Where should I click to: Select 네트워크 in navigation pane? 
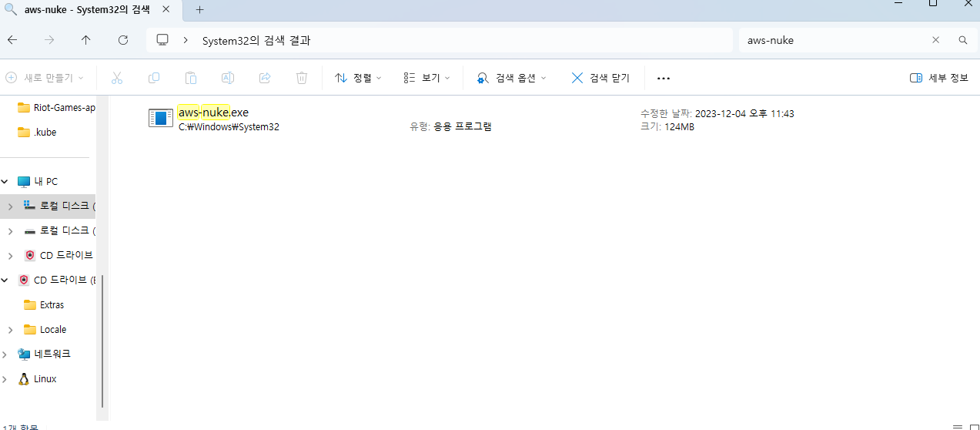pos(44,354)
